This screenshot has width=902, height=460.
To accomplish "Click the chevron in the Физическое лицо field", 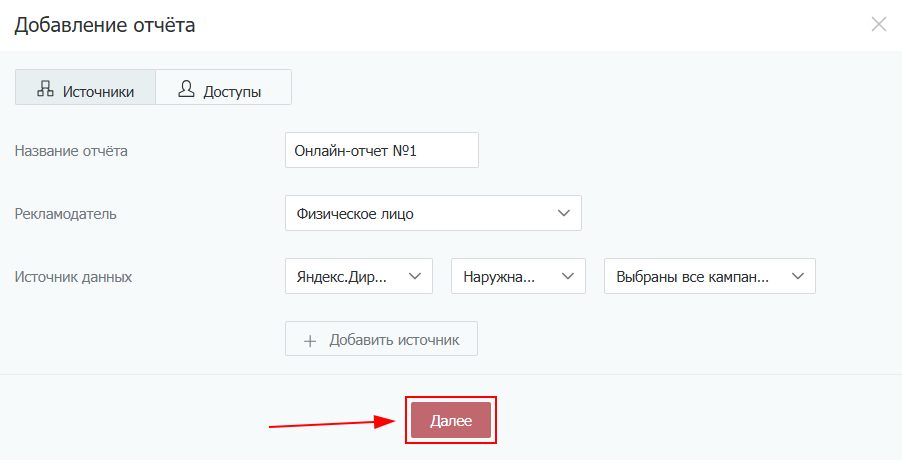I will coord(563,213).
